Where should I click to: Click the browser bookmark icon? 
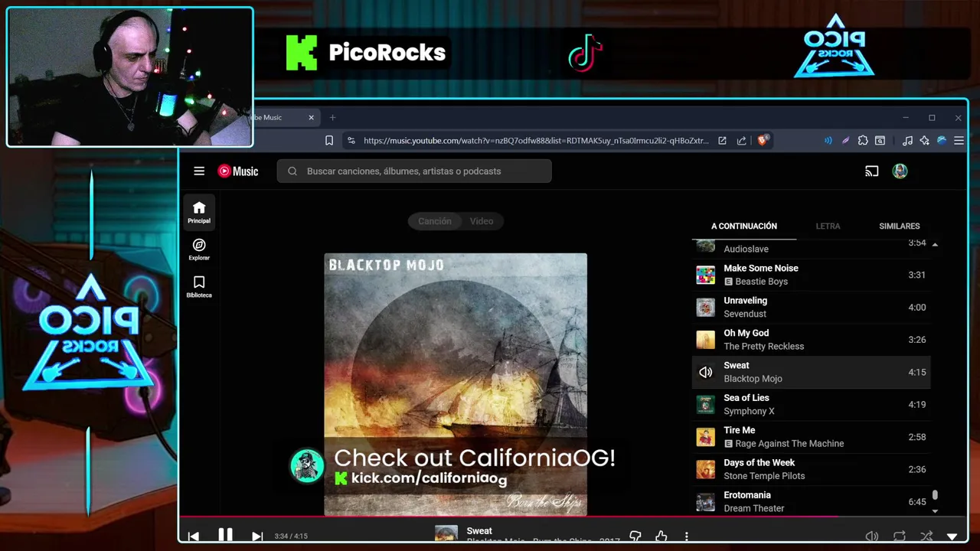(x=329, y=141)
